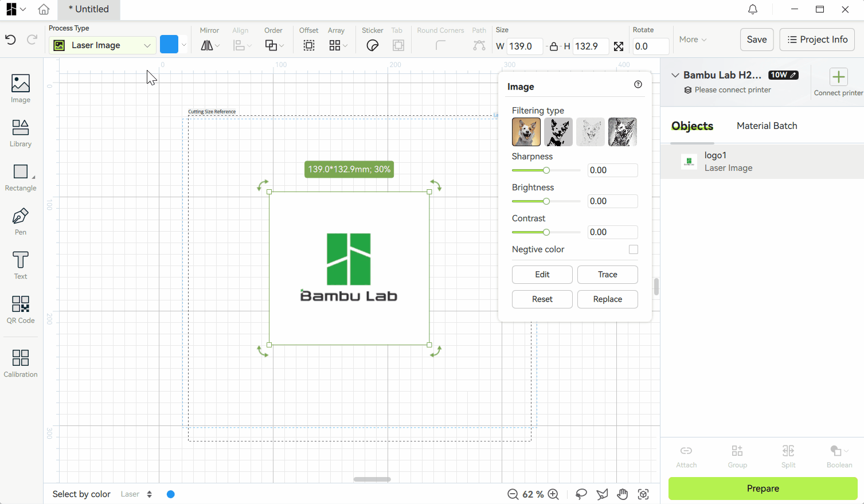Click the green Prepare button

[763, 489]
